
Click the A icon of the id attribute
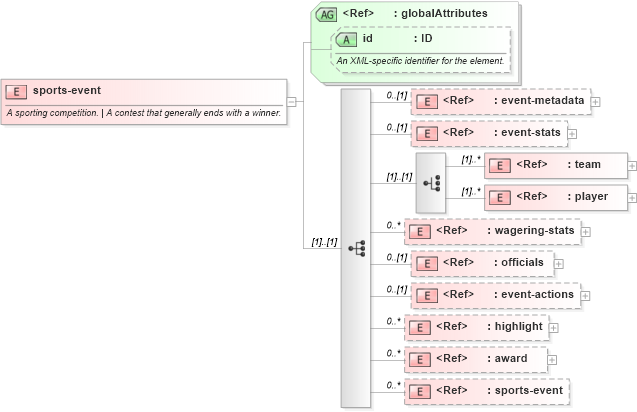pyautogui.click(x=347, y=39)
